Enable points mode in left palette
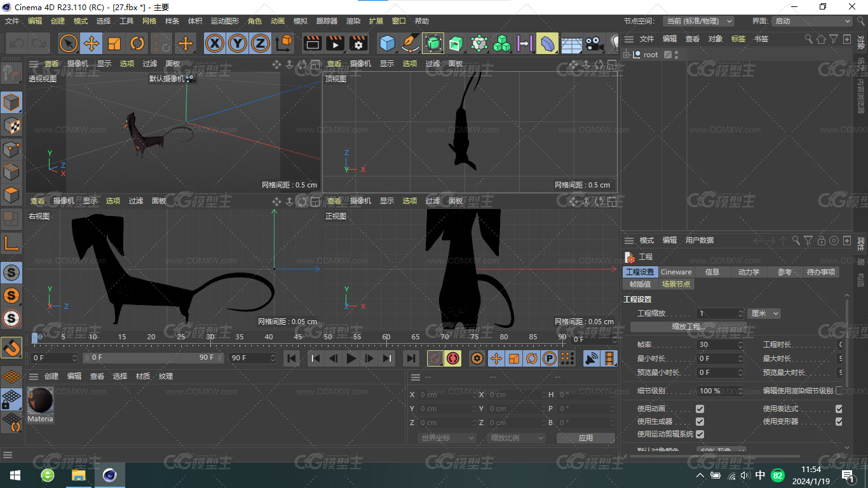This screenshot has width=868, height=488. point(11,149)
